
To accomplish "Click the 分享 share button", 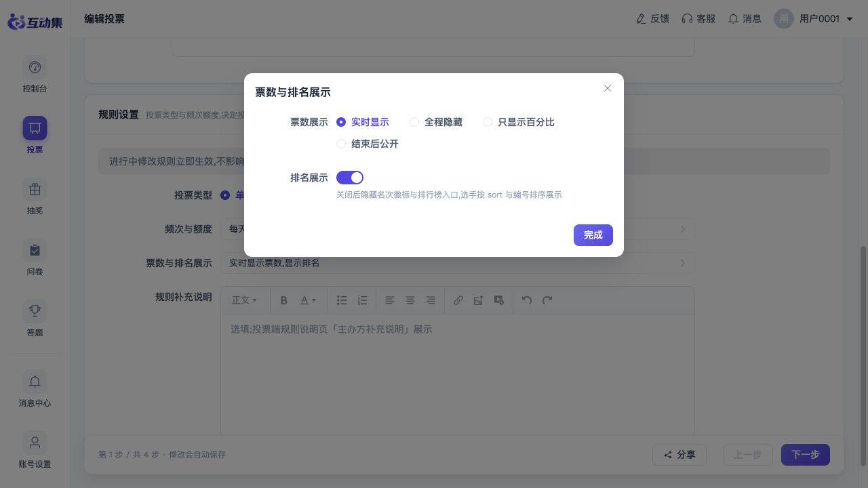I will 679,455.
